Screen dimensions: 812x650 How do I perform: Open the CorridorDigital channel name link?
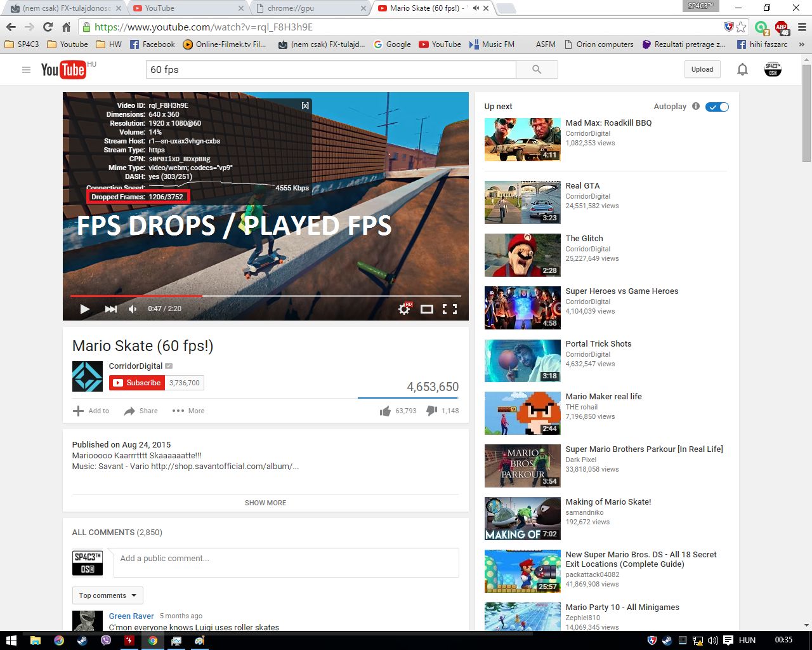coord(136,366)
